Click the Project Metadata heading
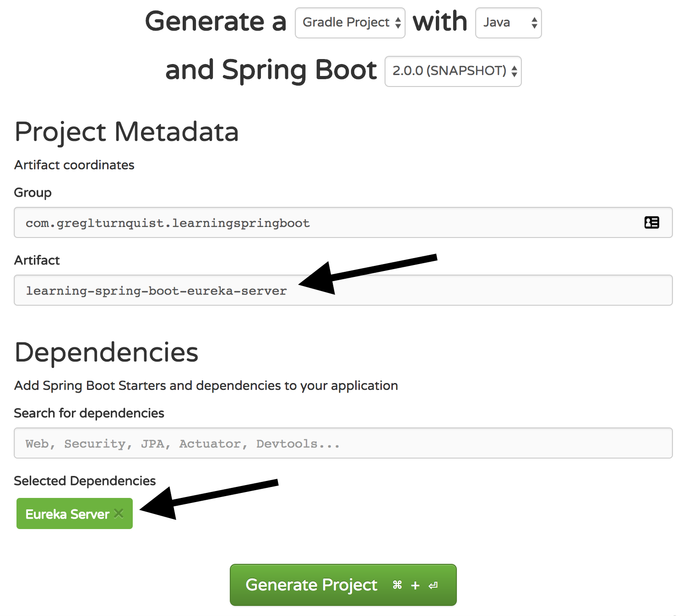This screenshot has width=694, height=616. (126, 132)
